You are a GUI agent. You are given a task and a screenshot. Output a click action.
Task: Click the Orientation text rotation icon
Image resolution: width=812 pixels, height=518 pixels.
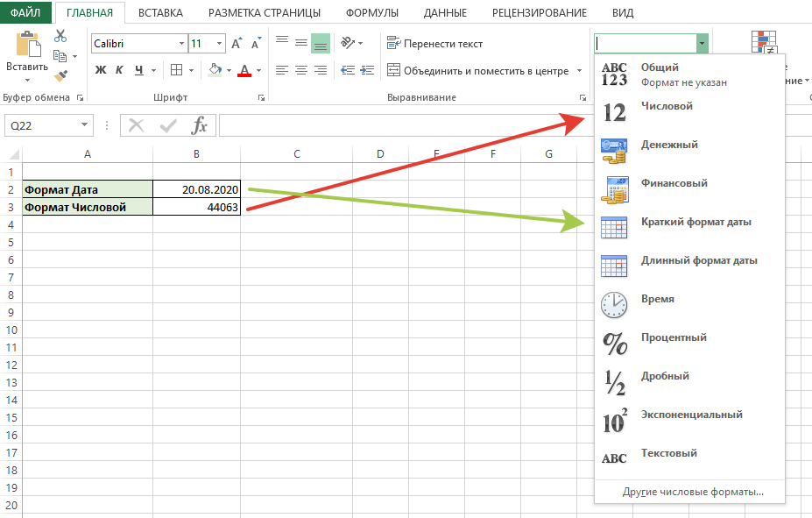(348, 43)
